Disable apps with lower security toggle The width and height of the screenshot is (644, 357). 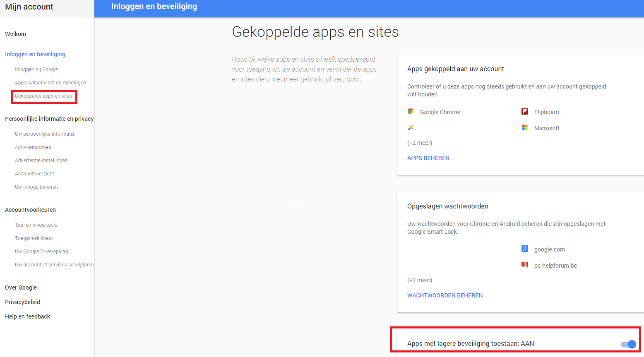pos(628,344)
